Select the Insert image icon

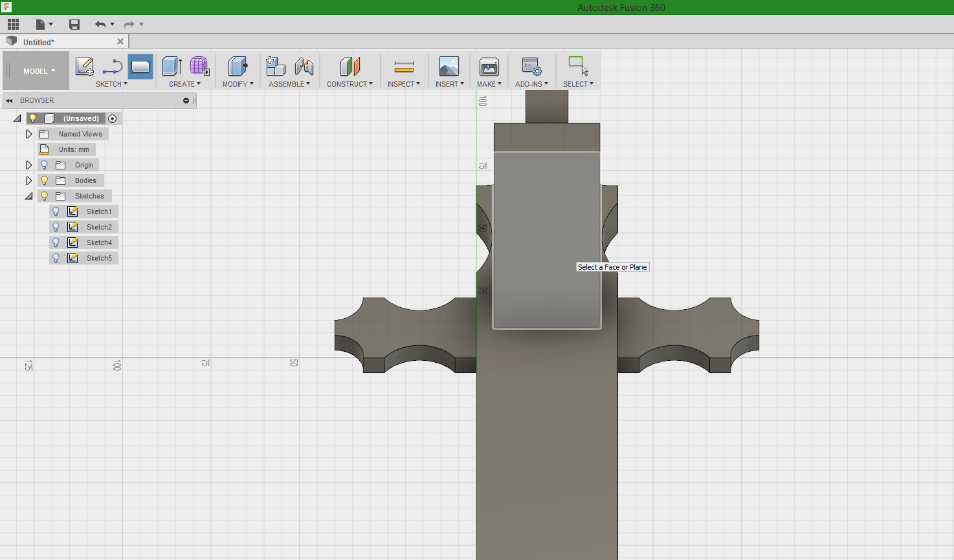(449, 66)
